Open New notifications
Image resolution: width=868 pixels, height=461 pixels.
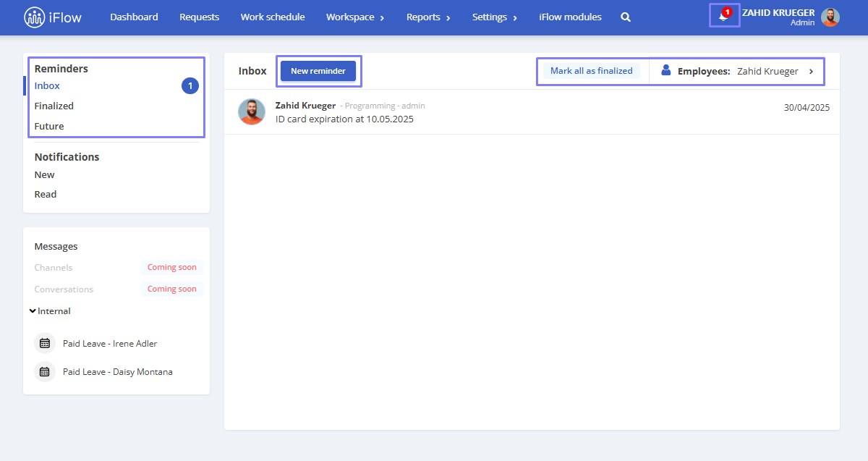click(44, 174)
